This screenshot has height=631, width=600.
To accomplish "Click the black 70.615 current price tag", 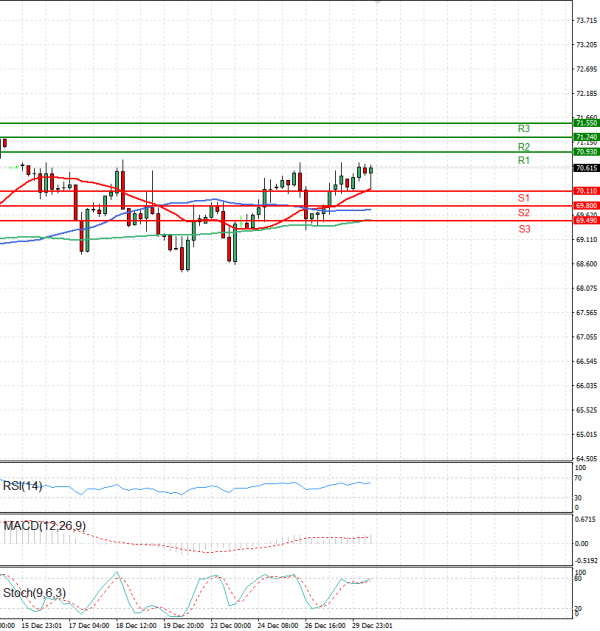I will [586, 168].
